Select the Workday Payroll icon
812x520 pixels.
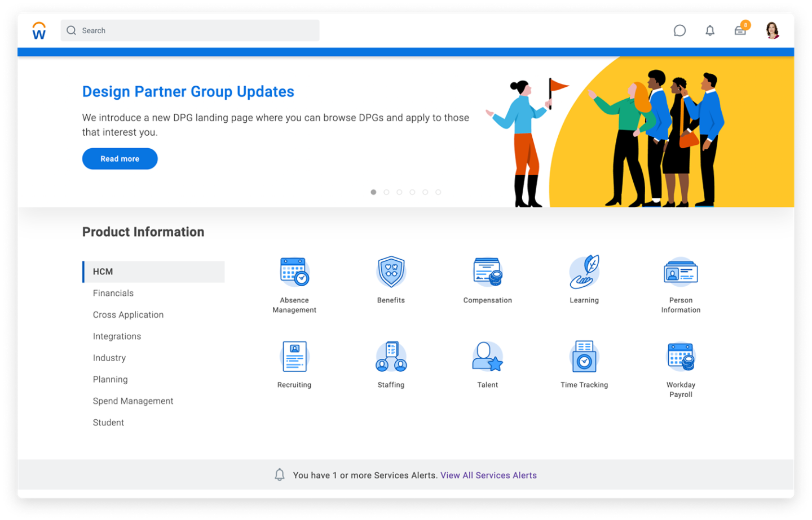[680, 356]
